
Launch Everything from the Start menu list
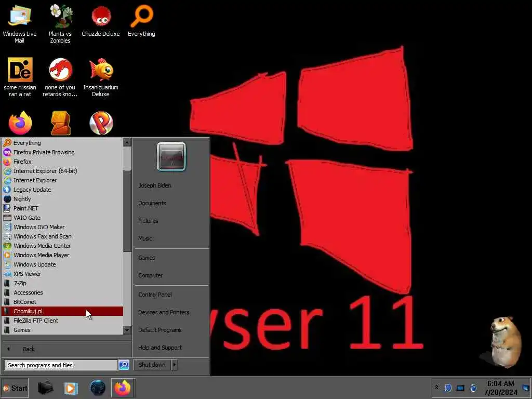pyautogui.click(x=62, y=143)
